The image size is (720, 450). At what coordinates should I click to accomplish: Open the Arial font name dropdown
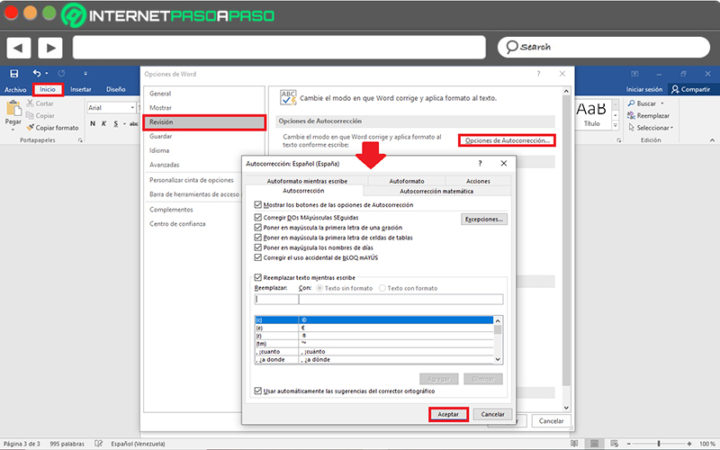coord(132,107)
